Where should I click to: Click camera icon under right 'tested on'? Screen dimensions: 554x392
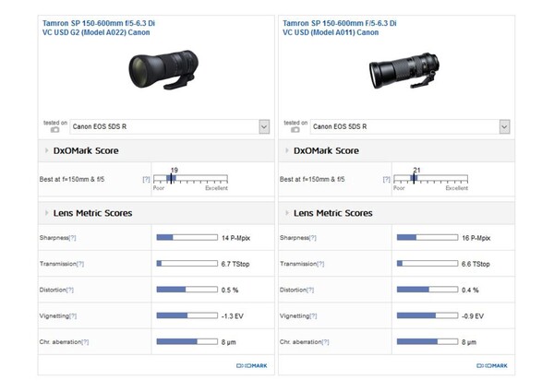click(x=295, y=130)
